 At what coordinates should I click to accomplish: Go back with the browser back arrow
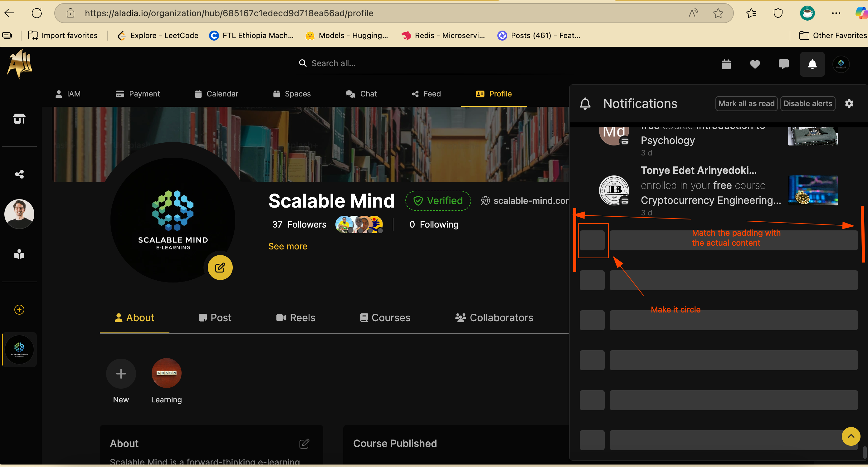click(9, 13)
